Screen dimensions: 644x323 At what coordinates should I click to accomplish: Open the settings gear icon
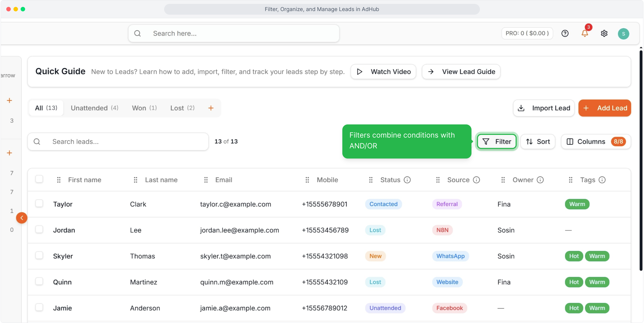[x=604, y=33]
